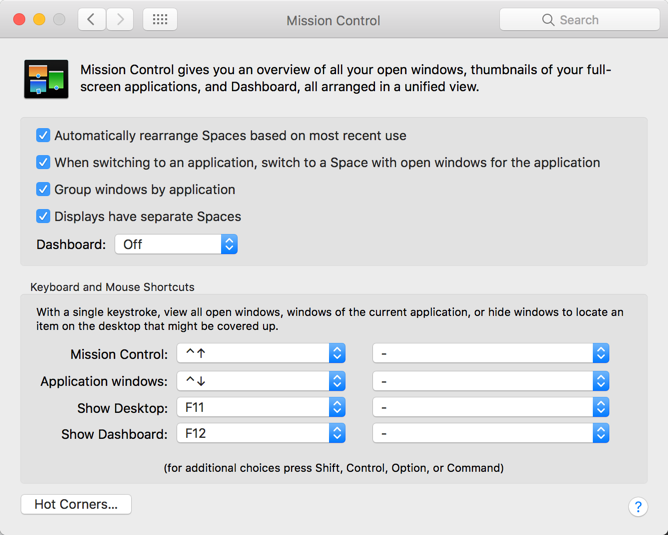Open the Dashboard dropdown set to Off
Viewport: 668px width, 535px height.
pyautogui.click(x=176, y=244)
